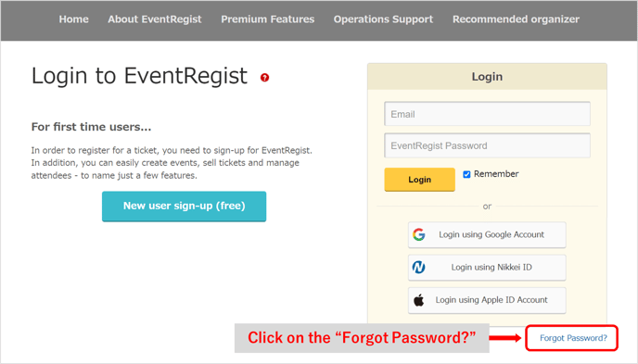Click the Login to EventRegist heading
Screen dimensions: 638x364
[x=139, y=76]
